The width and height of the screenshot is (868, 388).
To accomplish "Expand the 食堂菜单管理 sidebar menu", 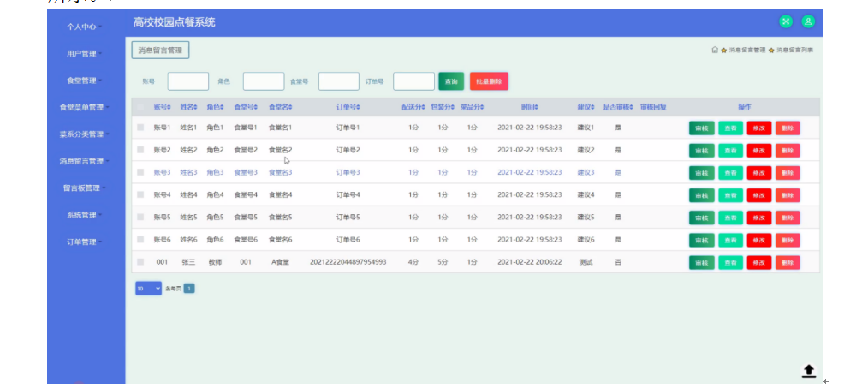I will [84, 107].
